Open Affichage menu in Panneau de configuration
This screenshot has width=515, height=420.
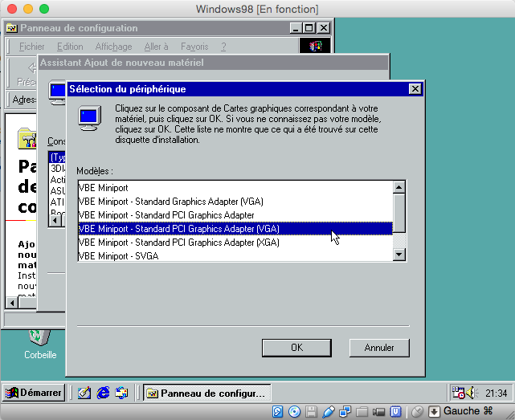[x=113, y=47]
